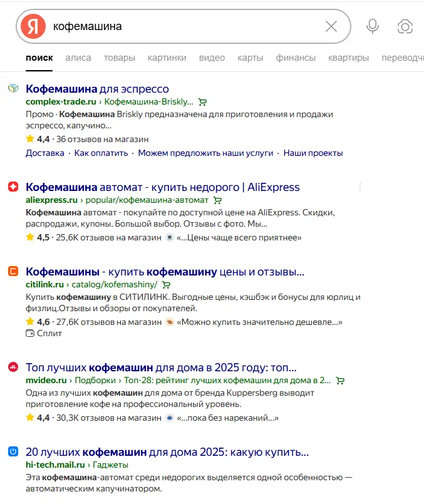Open 'Кофемашина для эспрессо' result link
Screen dimensions: 424x504
(x=97, y=89)
